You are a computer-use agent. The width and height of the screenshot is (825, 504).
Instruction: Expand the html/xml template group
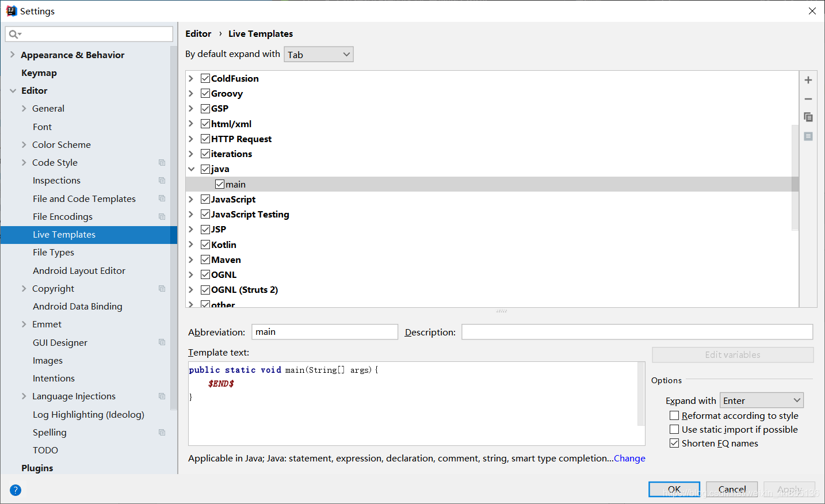coord(192,124)
